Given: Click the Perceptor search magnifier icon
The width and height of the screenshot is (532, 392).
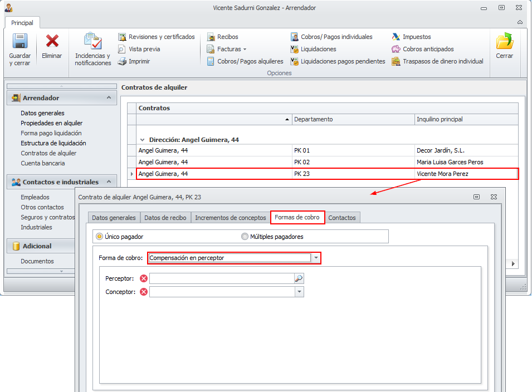Looking at the screenshot, I should pyautogui.click(x=299, y=278).
